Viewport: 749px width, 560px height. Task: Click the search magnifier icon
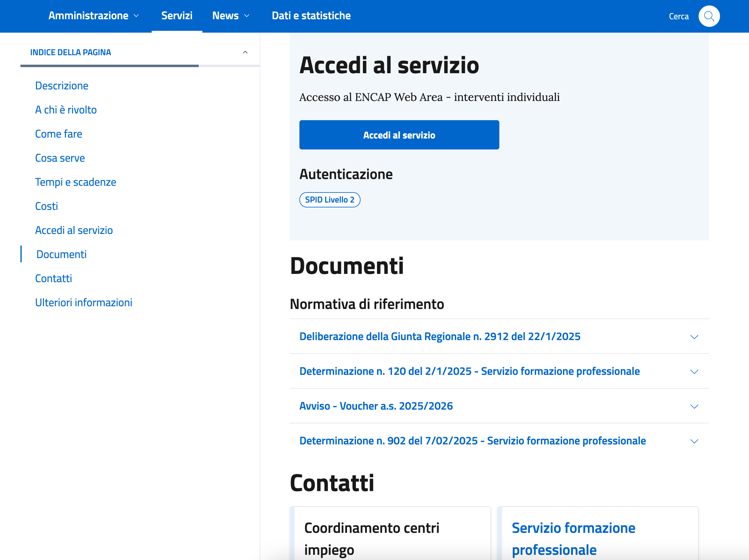(709, 16)
